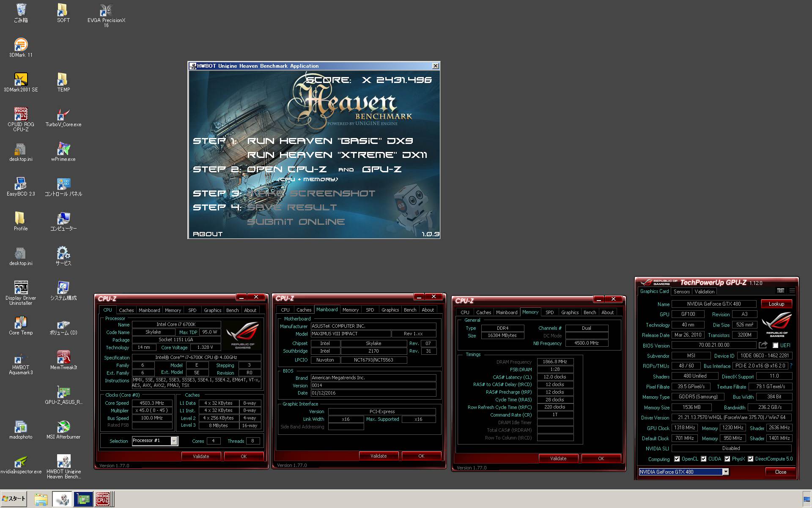Click Heaven benchmark taskbar button

[63, 499]
